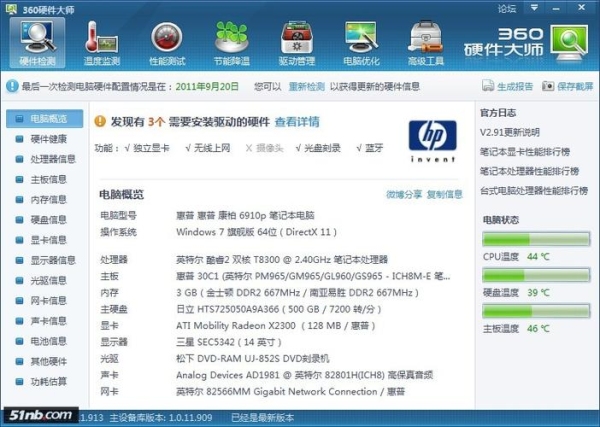Click the ATI Mobility Radeon X2300 row

point(276,326)
